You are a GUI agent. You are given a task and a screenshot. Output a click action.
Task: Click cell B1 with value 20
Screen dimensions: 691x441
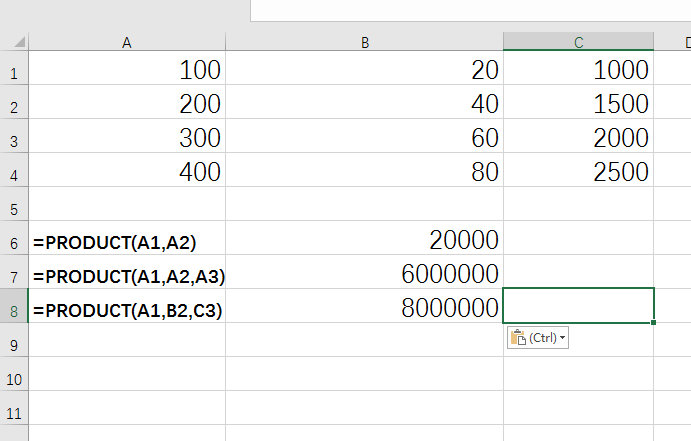(x=364, y=68)
